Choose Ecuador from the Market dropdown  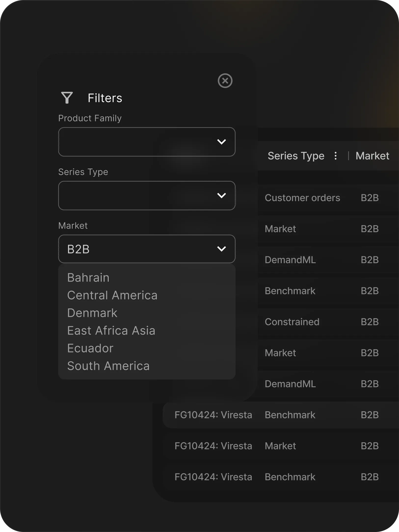[x=90, y=348]
